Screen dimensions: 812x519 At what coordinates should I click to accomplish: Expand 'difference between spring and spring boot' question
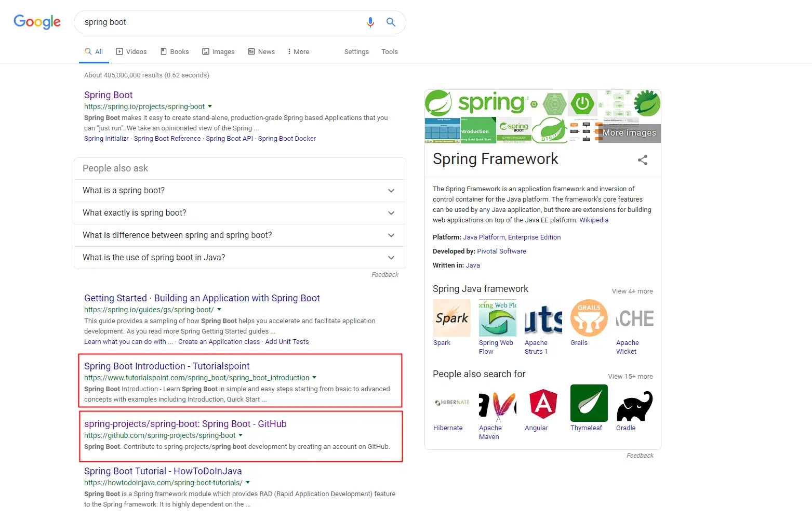coord(240,235)
